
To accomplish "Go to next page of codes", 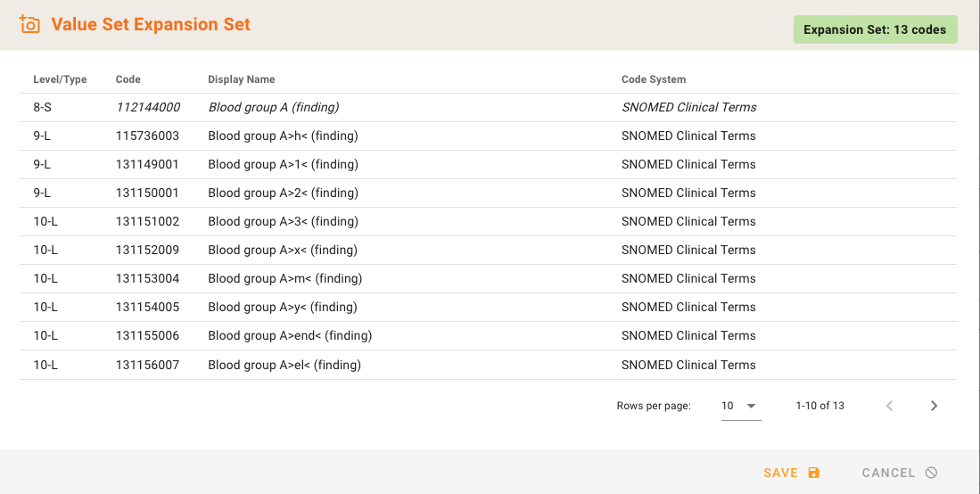I will tap(934, 406).
